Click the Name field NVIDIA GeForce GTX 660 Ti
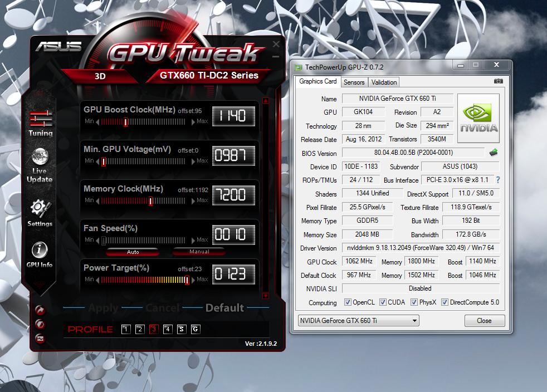 397,99
